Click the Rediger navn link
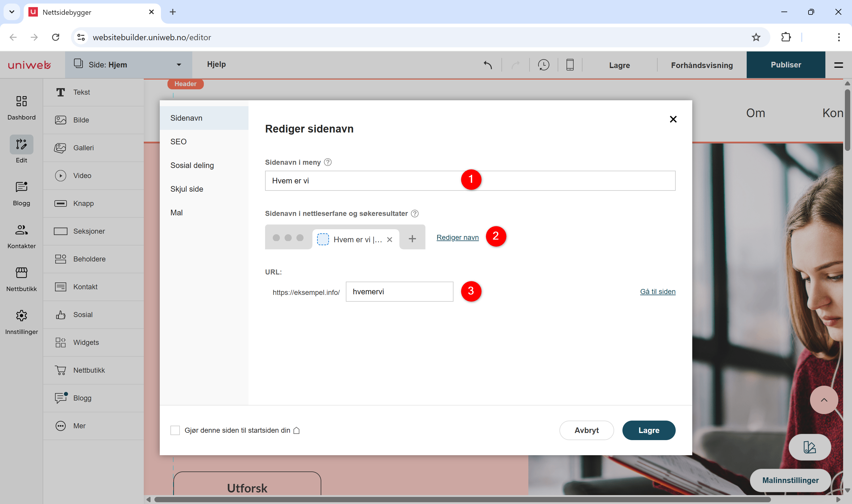 (x=457, y=238)
